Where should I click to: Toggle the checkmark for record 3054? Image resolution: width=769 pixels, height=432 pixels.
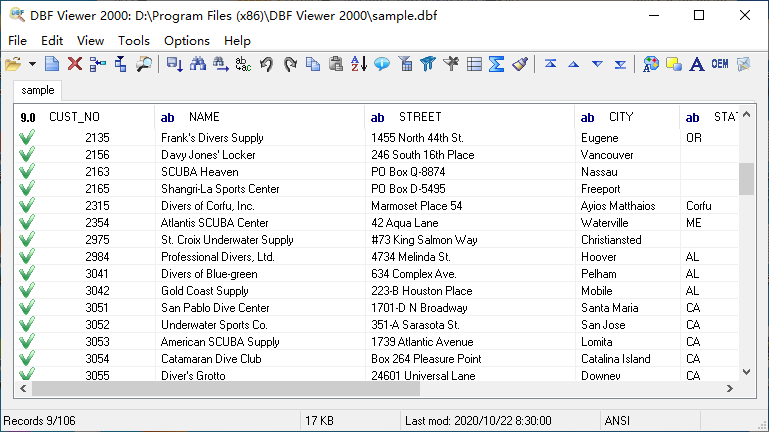pyautogui.click(x=27, y=358)
